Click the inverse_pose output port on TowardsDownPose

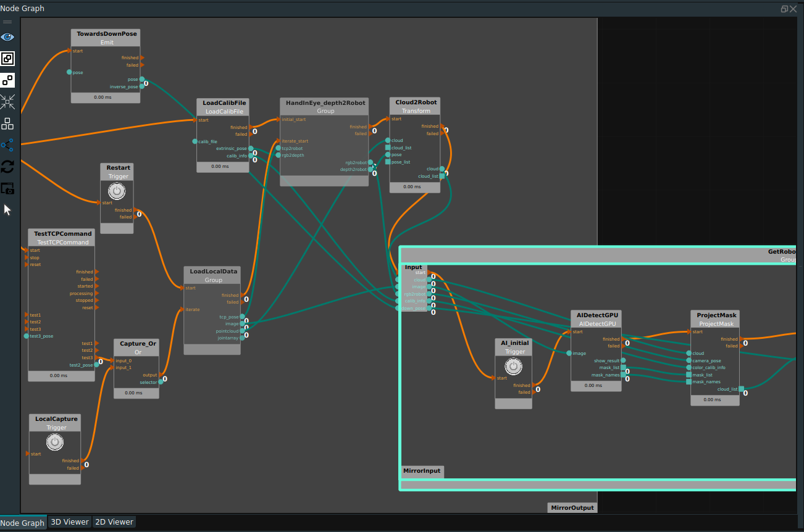pyautogui.click(x=142, y=86)
